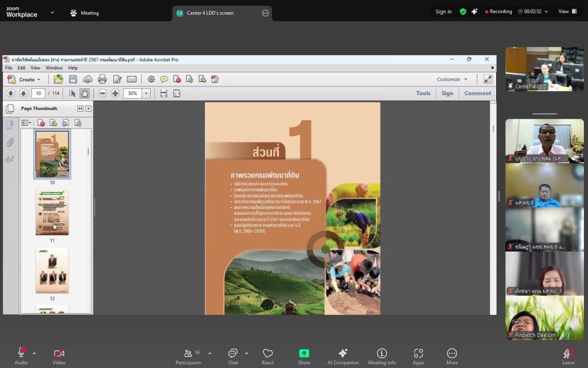This screenshot has width=588, height=368.
Task: Rotate clockwise icon in thumbnails panel
Action: pos(78,123)
